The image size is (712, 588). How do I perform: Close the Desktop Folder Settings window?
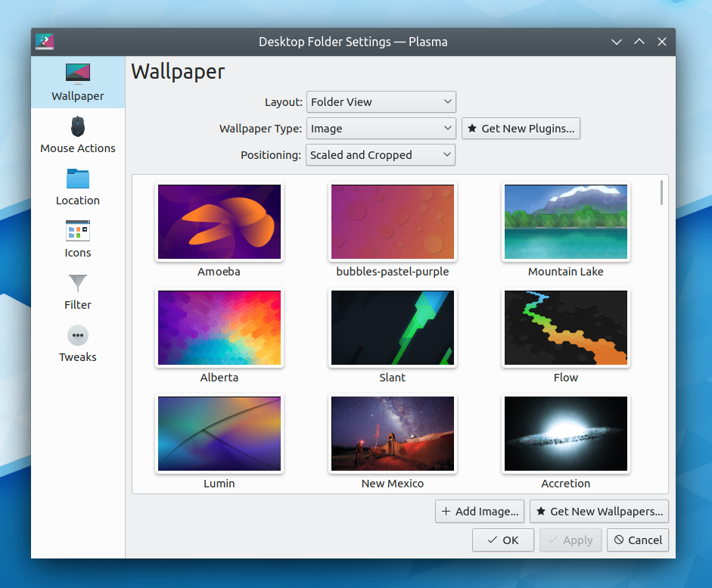tap(662, 42)
